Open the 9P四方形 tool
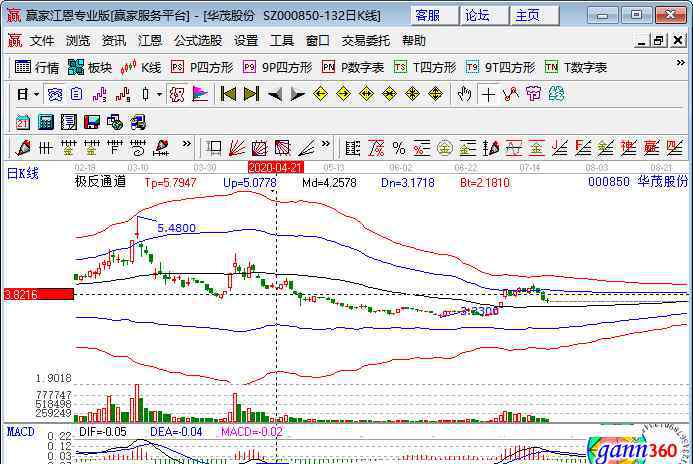Image resolution: width=693 pixels, height=464 pixels. 278,67
